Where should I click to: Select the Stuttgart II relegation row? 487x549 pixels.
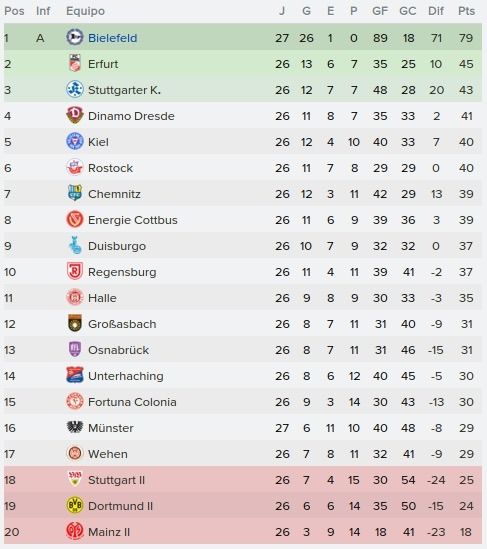243,479
